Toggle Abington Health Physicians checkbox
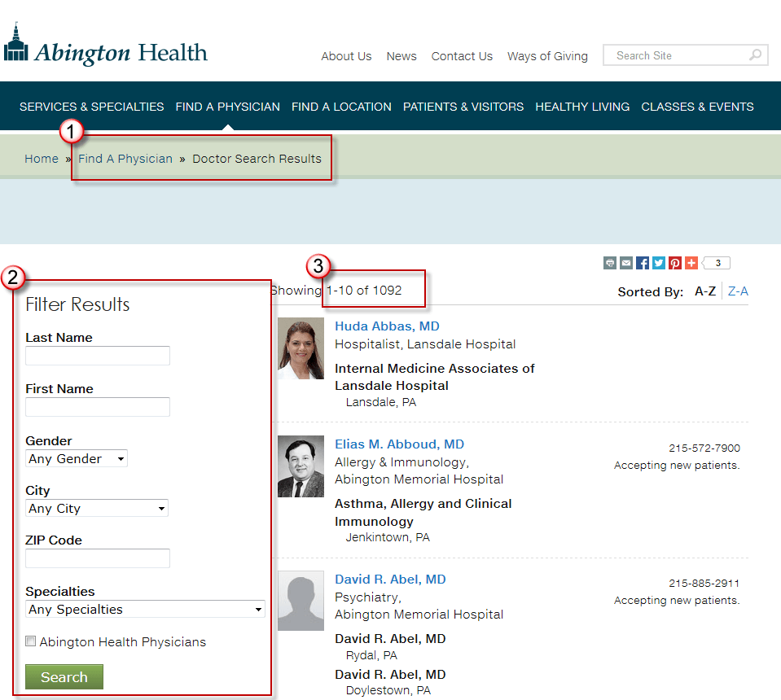Viewport: 781px width, 700px height. point(30,641)
